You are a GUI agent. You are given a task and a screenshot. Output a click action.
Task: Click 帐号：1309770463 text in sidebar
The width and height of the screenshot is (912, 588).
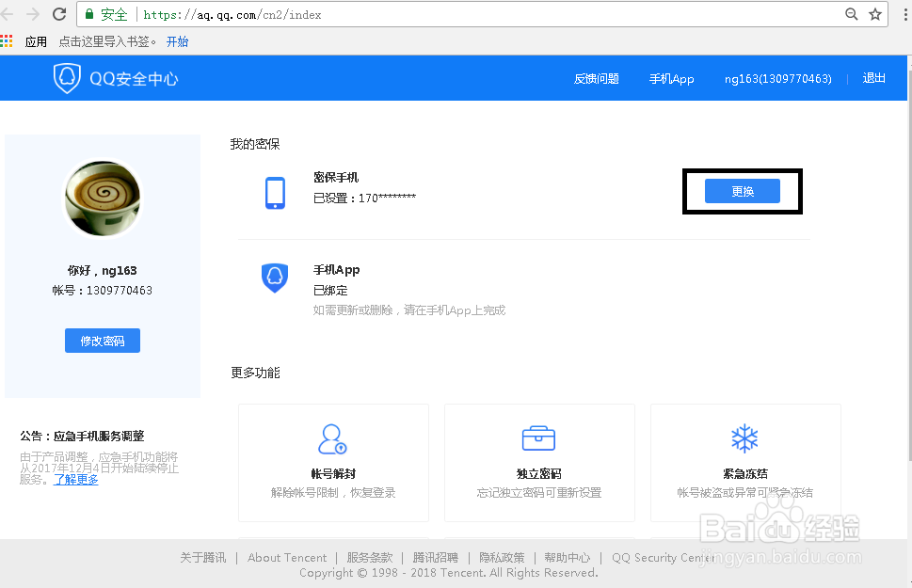point(103,290)
